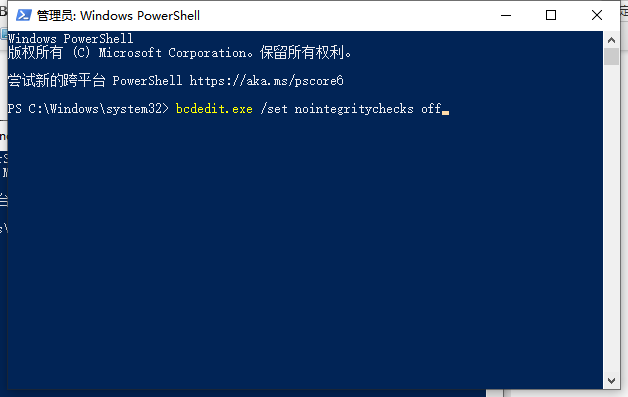The height and width of the screenshot is (397, 628).
Task: Click the yellow bcdedit.exe command word
Action: [214, 109]
